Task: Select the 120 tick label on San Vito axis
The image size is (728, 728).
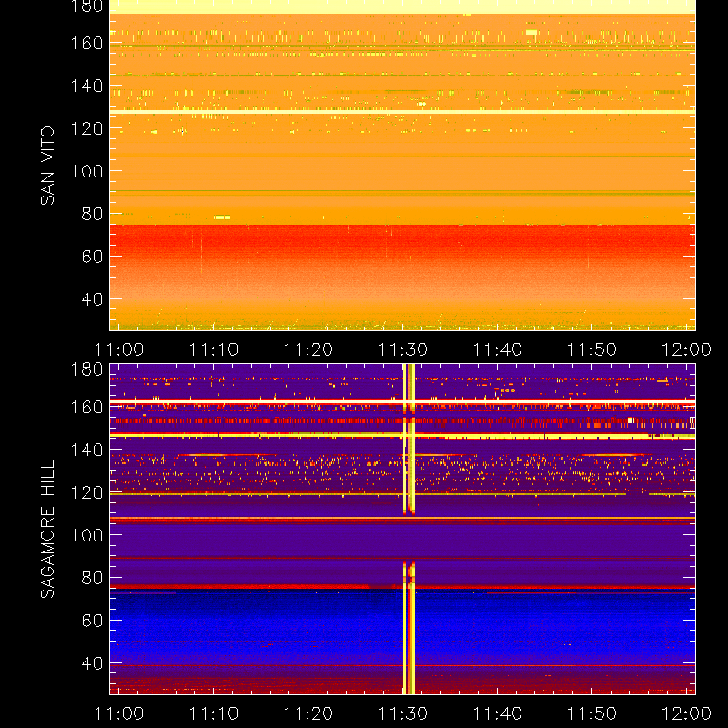Action: tap(86, 128)
